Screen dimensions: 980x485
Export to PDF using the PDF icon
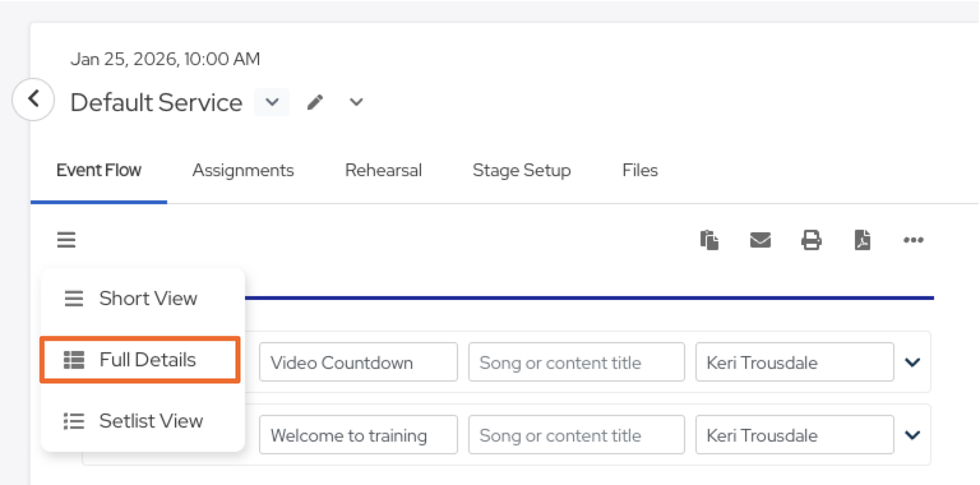[863, 240]
